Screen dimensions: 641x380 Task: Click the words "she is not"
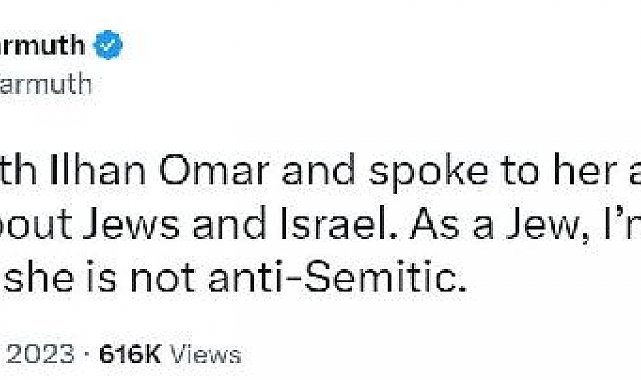click(100, 277)
